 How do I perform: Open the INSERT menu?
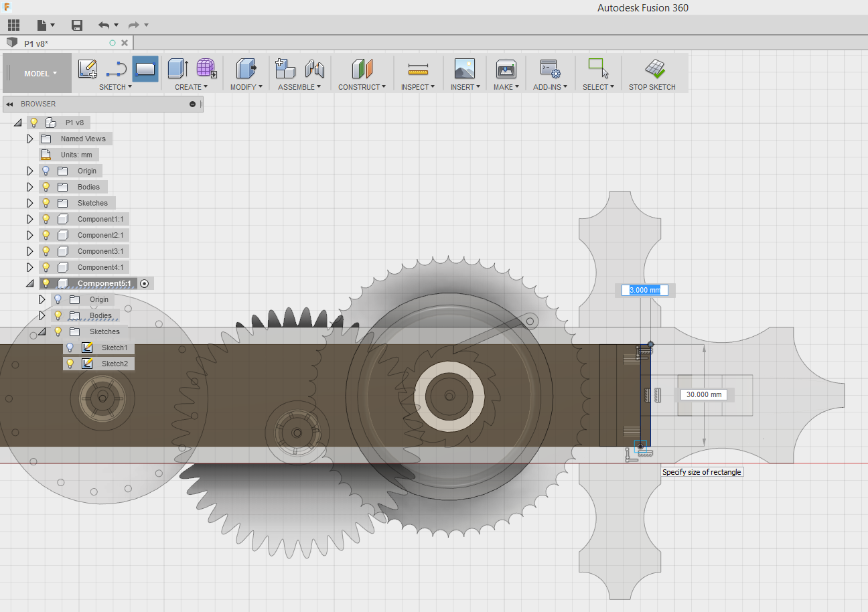(465, 87)
